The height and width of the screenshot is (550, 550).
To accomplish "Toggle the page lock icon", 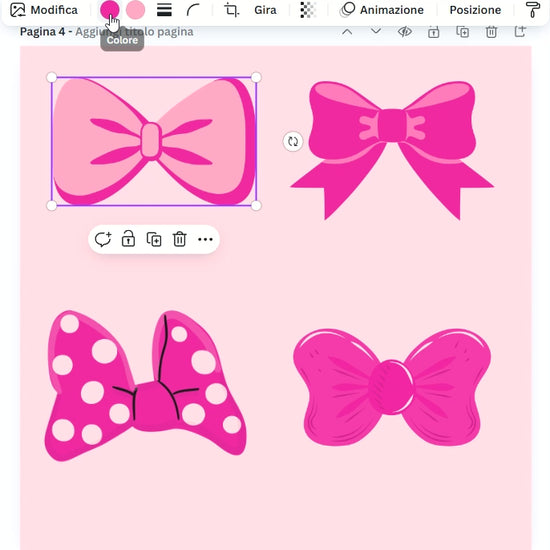I will pyautogui.click(x=434, y=32).
